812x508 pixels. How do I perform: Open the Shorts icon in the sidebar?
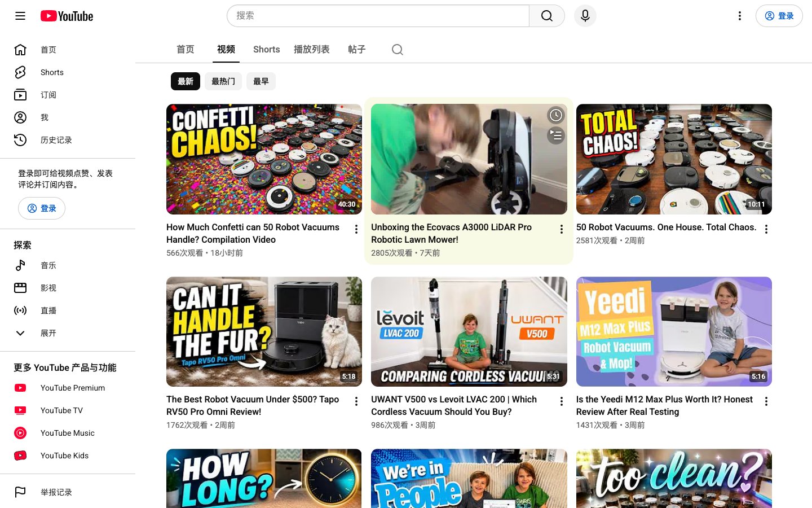(20, 72)
